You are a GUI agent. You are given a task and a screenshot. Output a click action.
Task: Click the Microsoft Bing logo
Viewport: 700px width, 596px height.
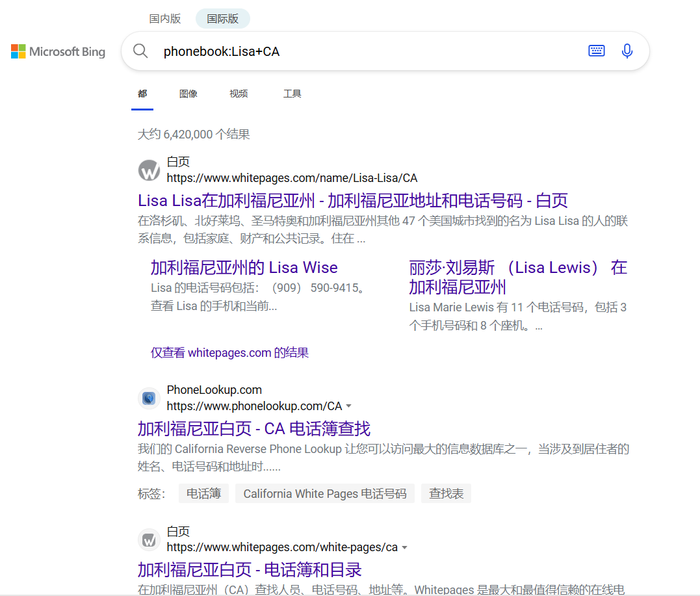click(x=58, y=51)
